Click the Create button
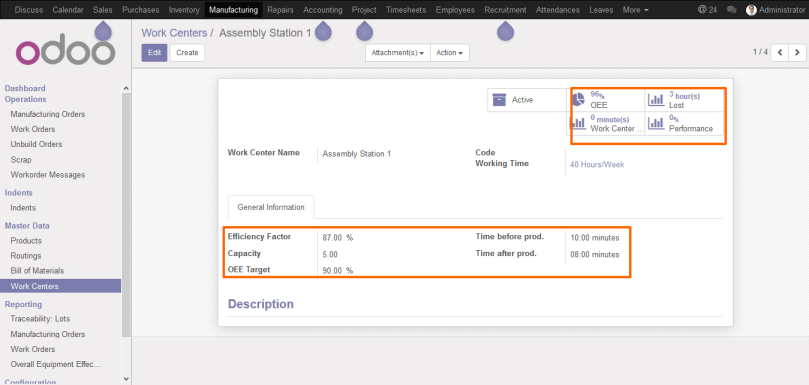 187,53
